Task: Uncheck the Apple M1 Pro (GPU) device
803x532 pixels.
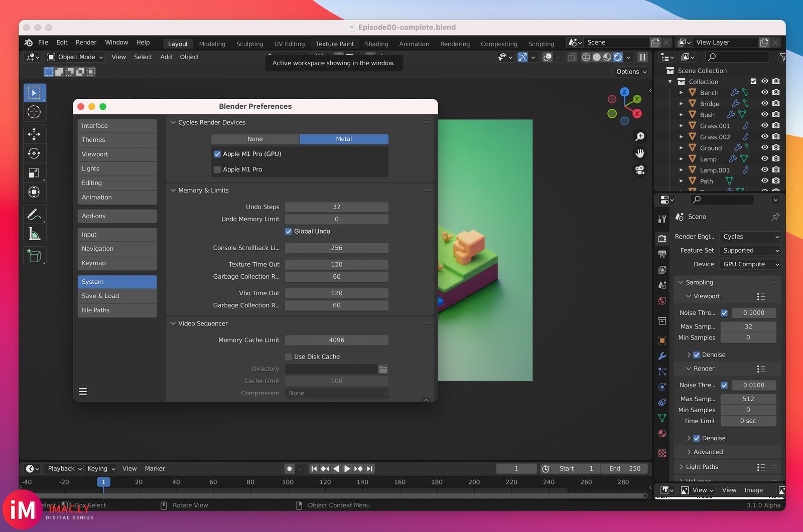Action: click(x=217, y=154)
